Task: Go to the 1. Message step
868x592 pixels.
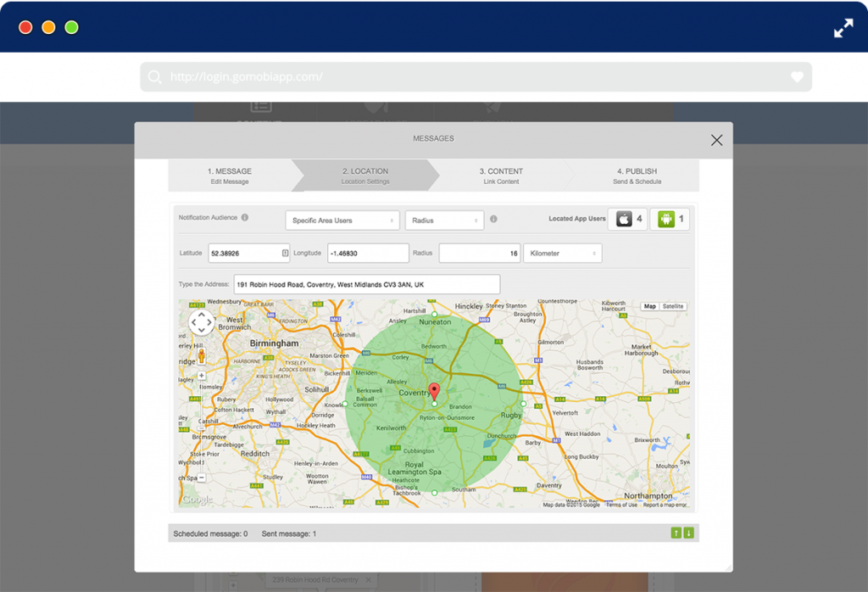Action: pyautogui.click(x=230, y=176)
